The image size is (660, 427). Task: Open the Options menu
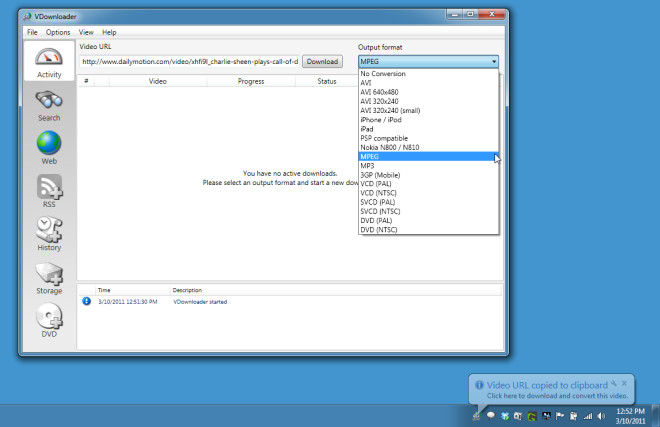(x=58, y=32)
